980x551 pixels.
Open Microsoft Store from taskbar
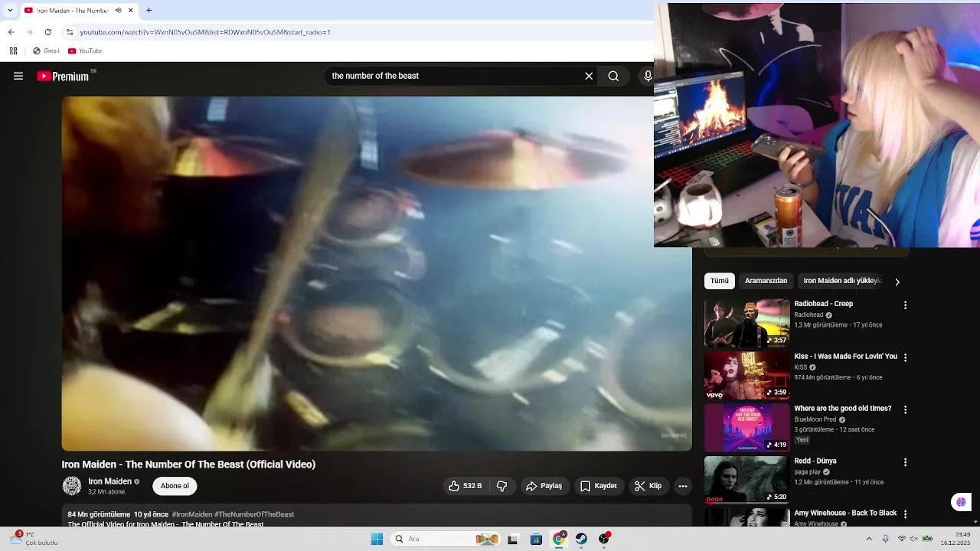pyautogui.click(x=536, y=539)
